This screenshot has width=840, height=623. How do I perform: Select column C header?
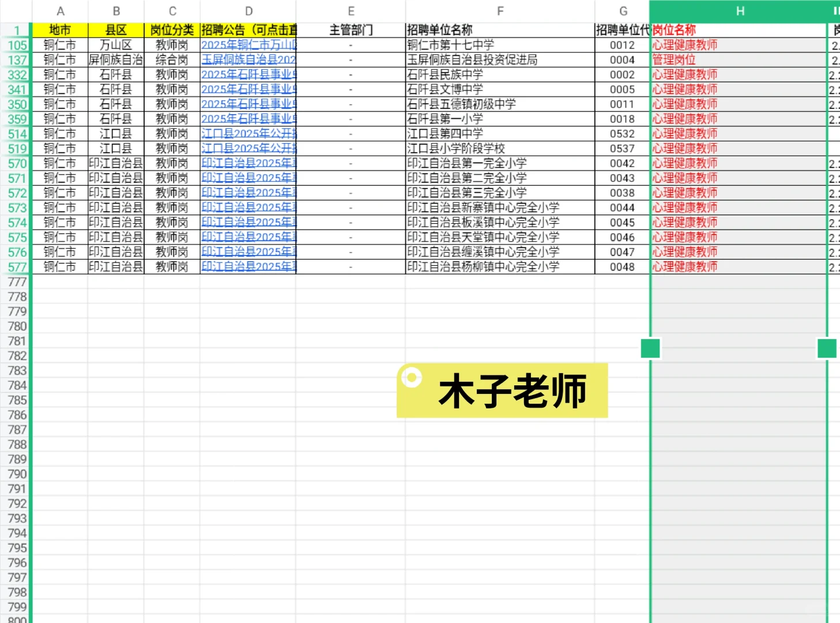coord(172,11)
